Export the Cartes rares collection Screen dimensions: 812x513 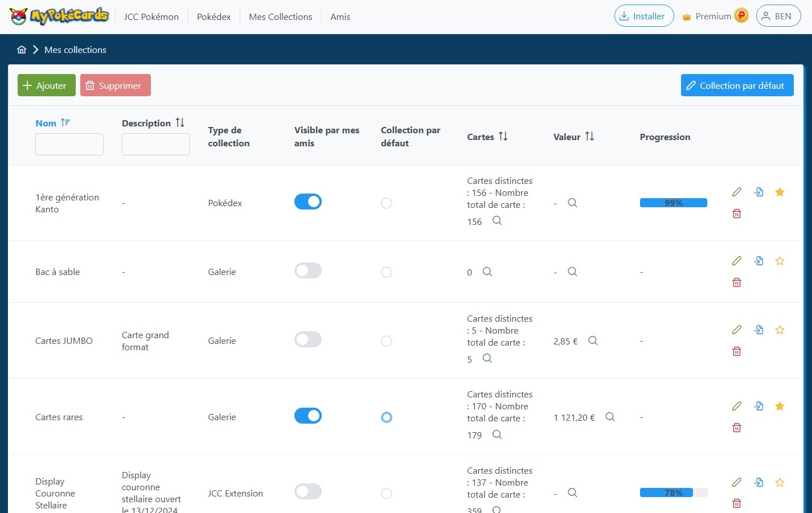tap(758, 406)
